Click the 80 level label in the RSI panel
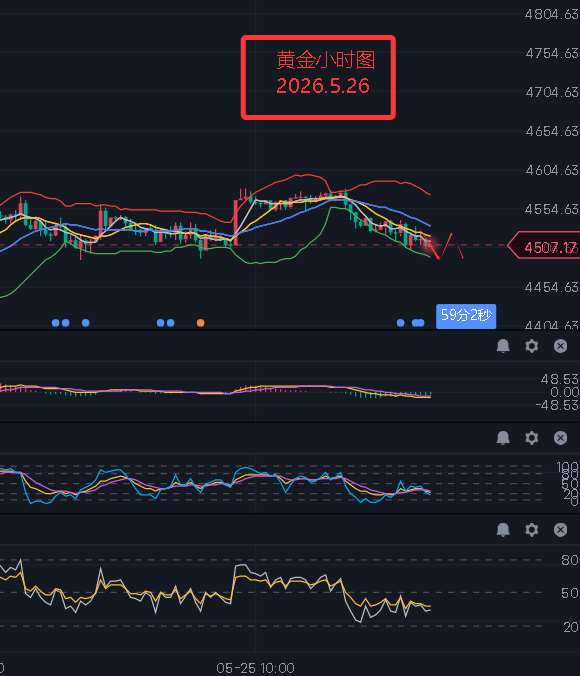 coord(570,560)
